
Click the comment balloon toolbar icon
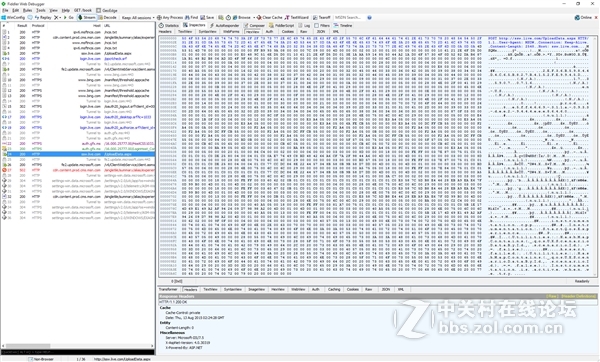coord(30,18)
